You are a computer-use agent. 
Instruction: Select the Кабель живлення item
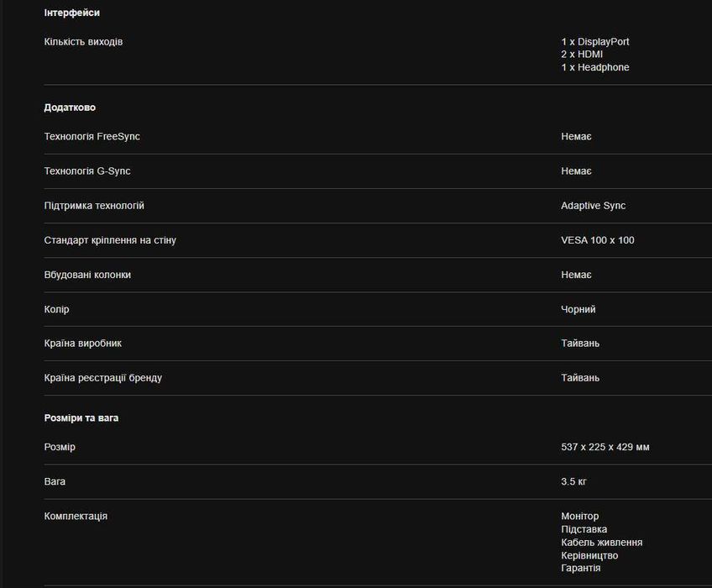[601, 543]
